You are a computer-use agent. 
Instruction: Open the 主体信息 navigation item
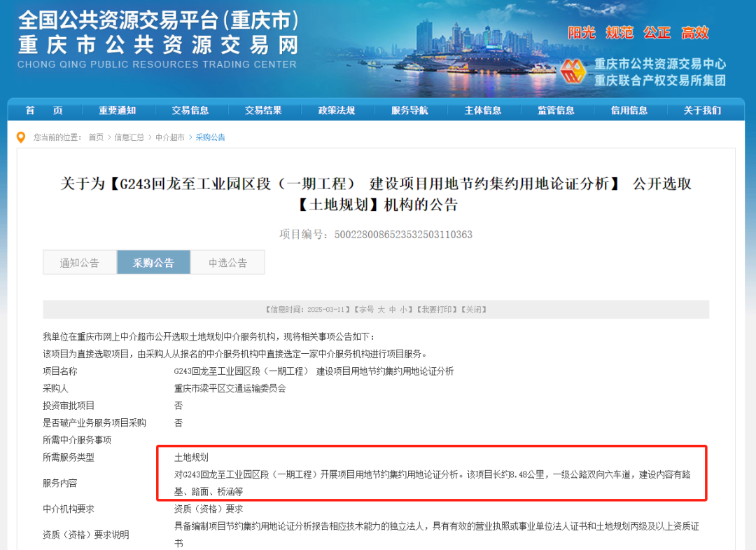pos(483,111)
